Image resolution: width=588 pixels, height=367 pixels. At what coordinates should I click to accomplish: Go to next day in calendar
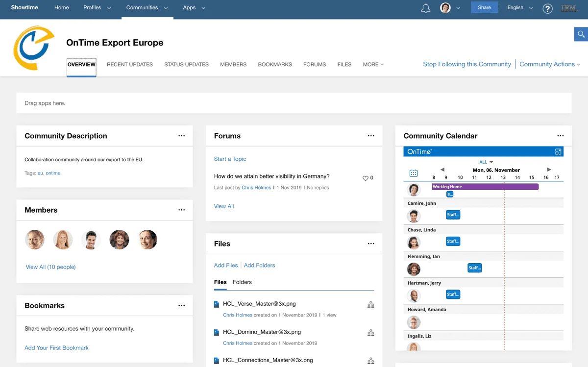click(x=549, y=170)
